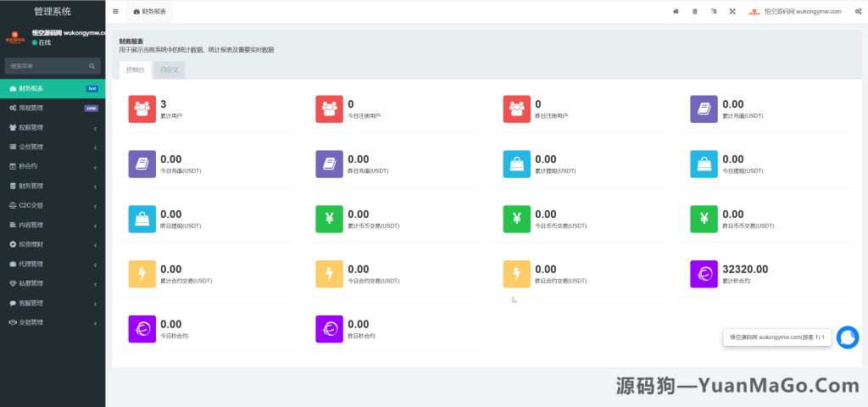Image resolution: width=868 pixels, height=407 pixels.
Task: Click the purple 累计秒合约 icon
Action: (x=704, y=274)
